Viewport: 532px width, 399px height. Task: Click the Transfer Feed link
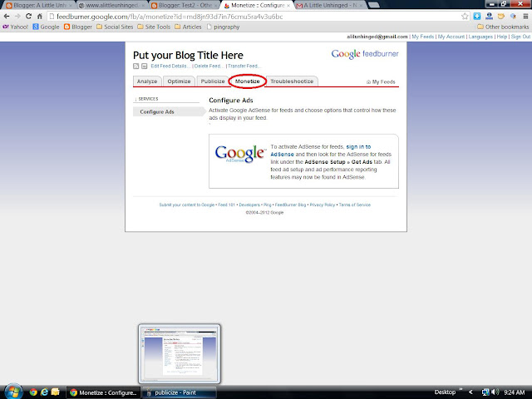coord(244,66)
